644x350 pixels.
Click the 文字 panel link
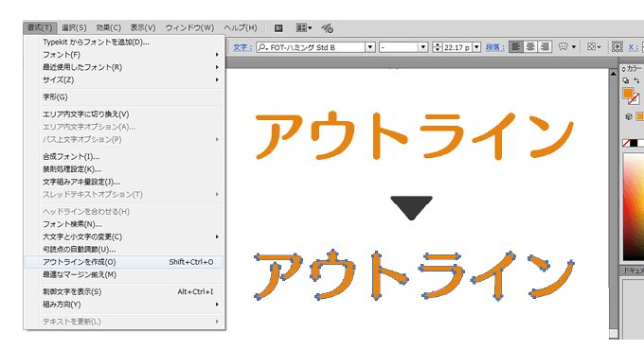click(242, 47)
